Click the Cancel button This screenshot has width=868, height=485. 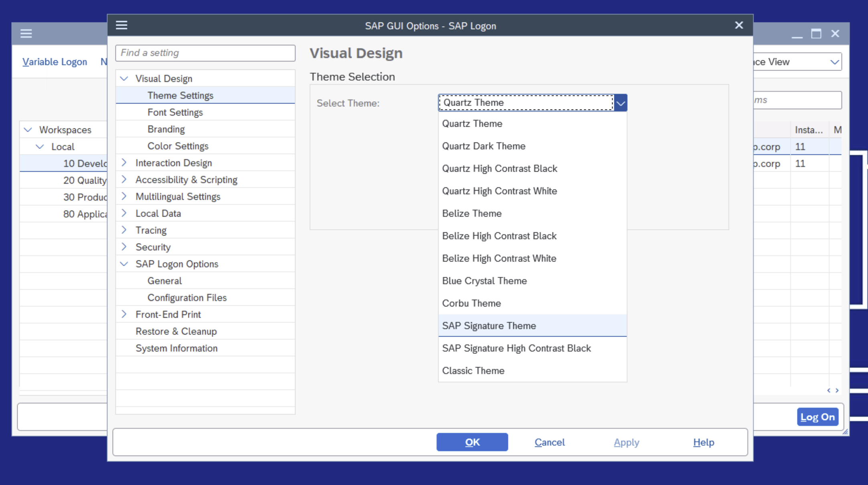click(x=550, y=442)
